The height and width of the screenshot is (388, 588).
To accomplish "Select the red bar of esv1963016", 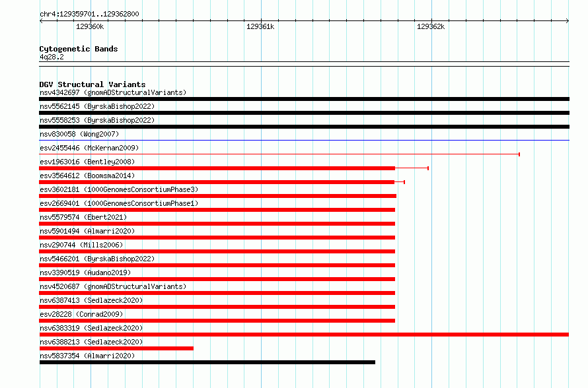I will pyautogui.click(x=217, y=168).
